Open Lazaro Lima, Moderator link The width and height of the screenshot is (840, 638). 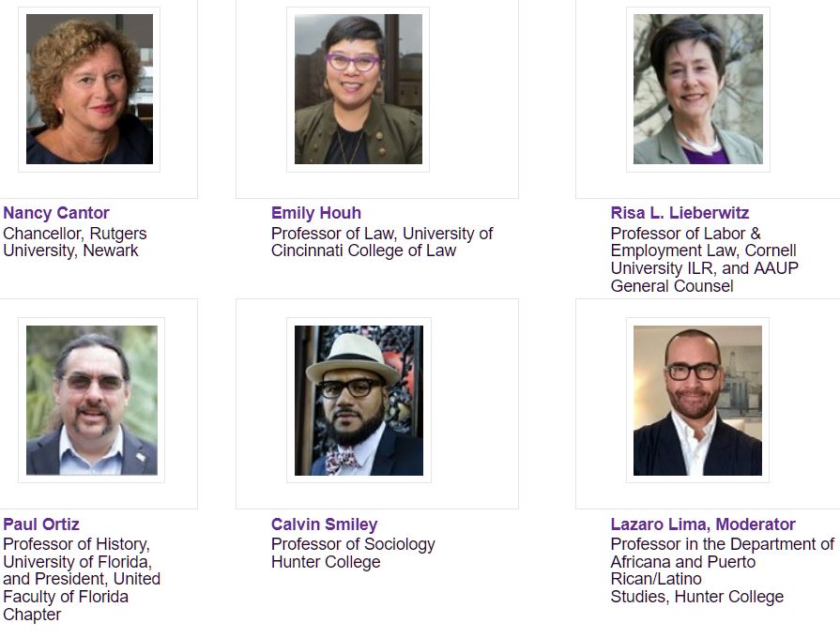[x=703, y=524]
